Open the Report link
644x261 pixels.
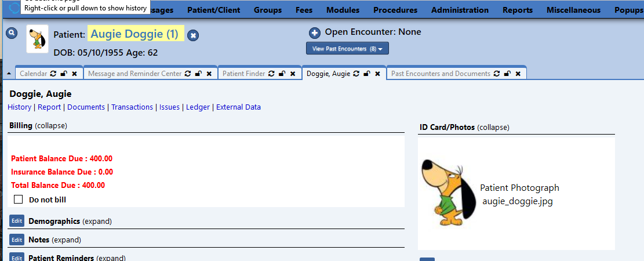(x=49, y=107)
